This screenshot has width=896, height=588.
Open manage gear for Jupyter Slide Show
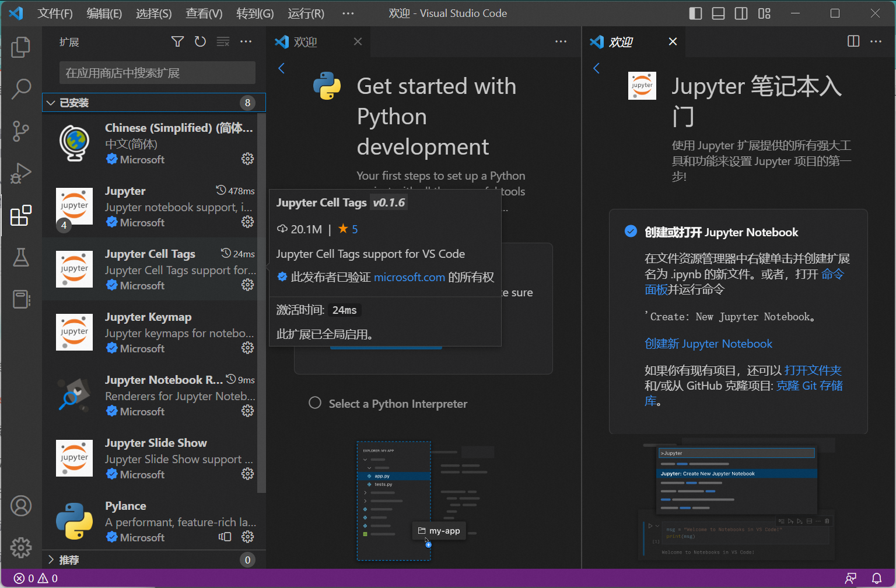click(248, 474)
